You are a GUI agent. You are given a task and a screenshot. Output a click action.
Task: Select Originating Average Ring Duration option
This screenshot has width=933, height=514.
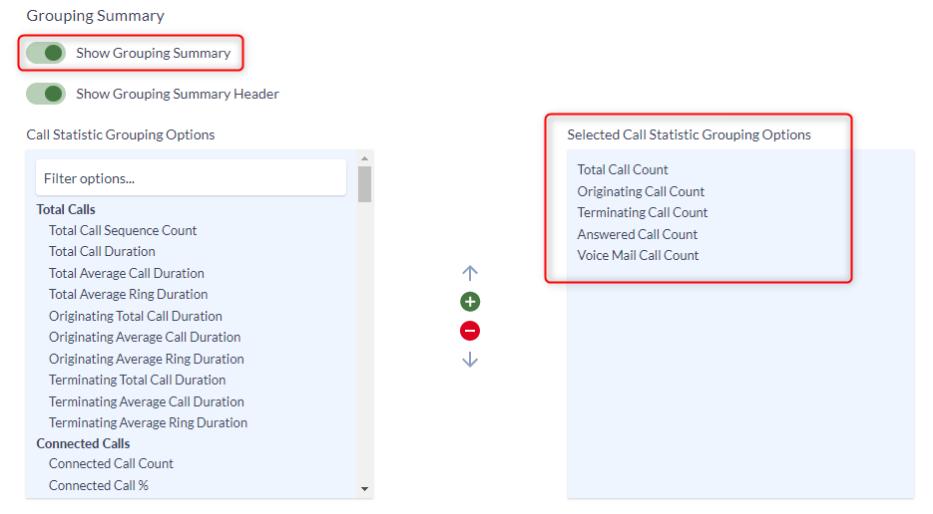[x=146, y=359]
